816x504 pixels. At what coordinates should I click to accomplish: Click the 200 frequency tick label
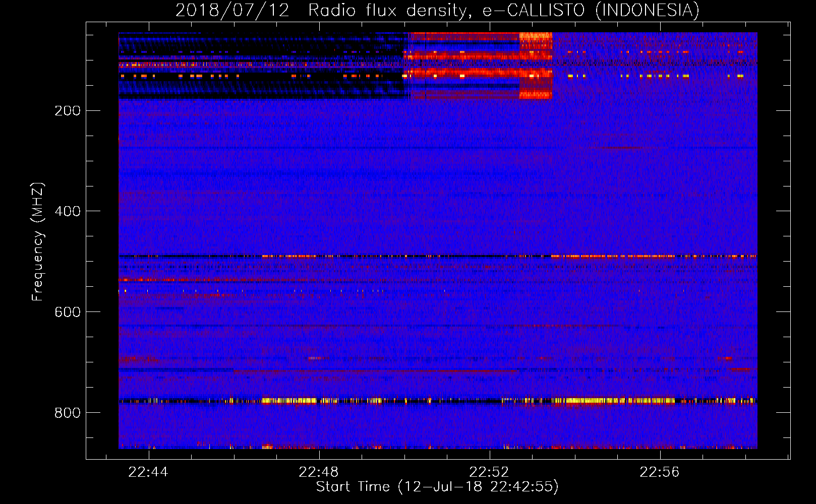[x=68, y=110]
